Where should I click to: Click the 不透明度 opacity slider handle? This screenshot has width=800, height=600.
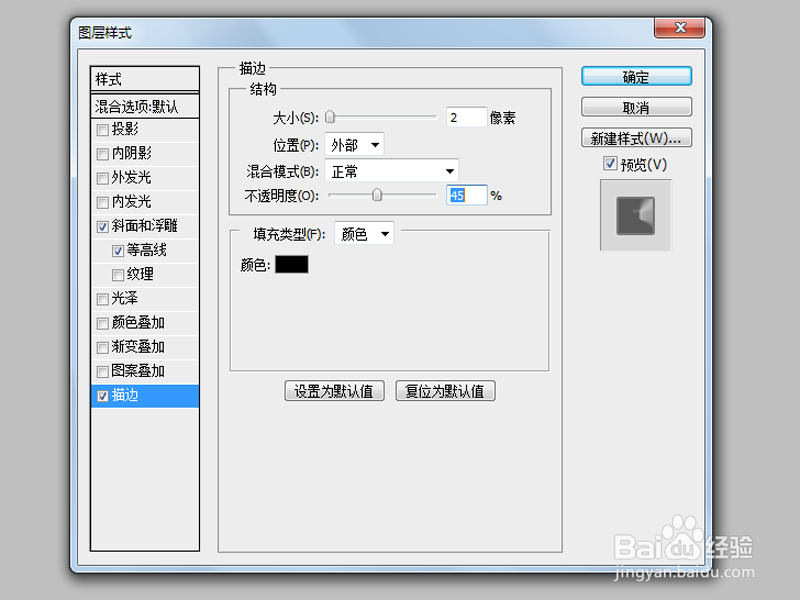tap(377, 195)
